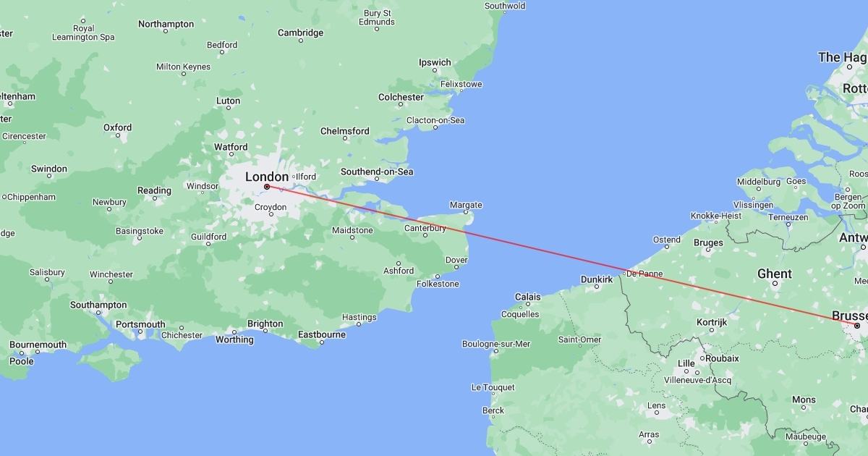868x456 pixels.
Task: Select the Dover town label
Action: [456, 260]
